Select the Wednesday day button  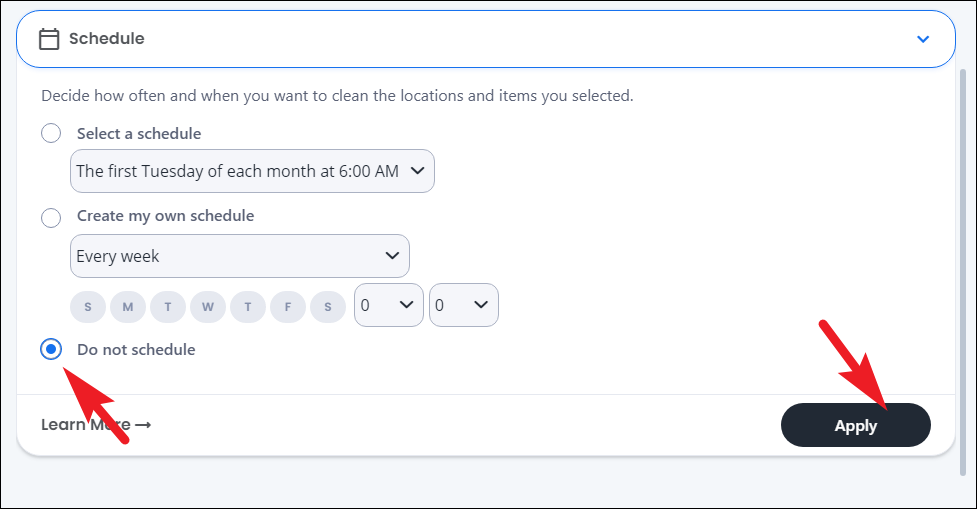pyautogui.click(x=208, y=307)
